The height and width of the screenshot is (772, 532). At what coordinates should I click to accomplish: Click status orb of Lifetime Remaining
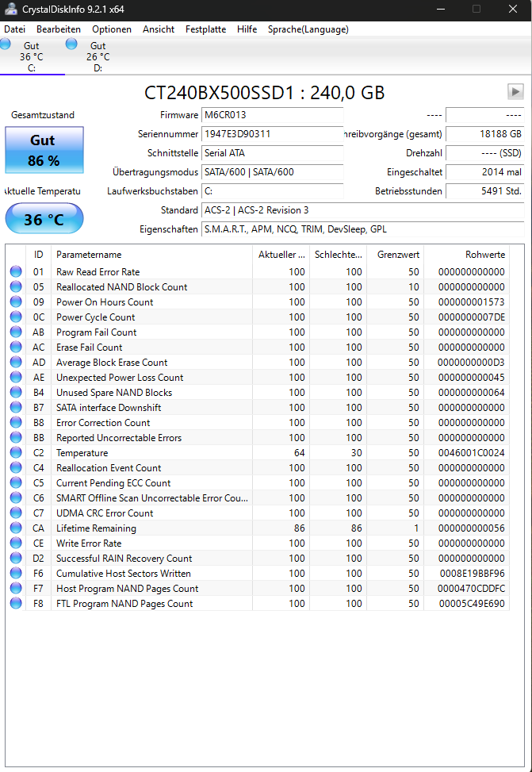[16, 528]
